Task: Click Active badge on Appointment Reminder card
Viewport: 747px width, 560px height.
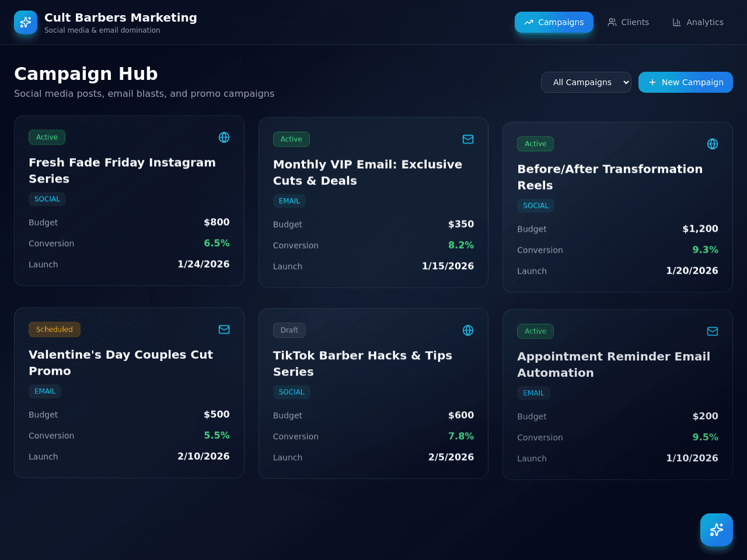Action: tap(535, 331)
